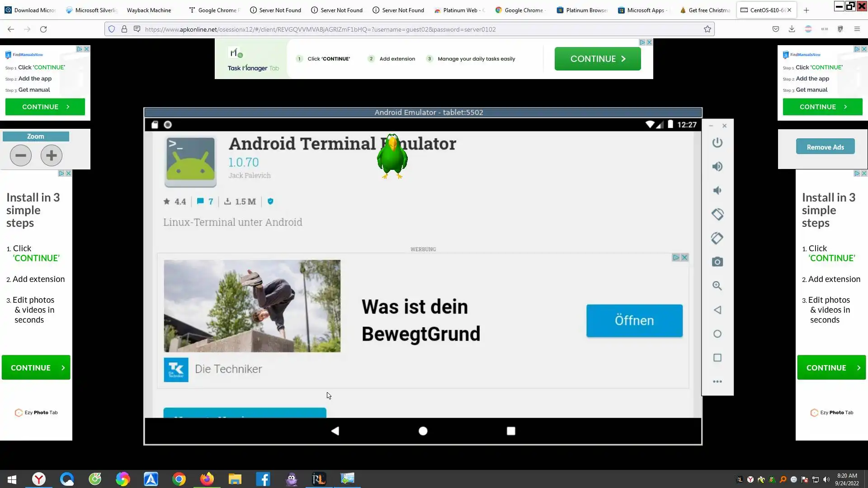Open the emulator three-dots more options
This screenshot has width=868, height=488.
[717, 382]
